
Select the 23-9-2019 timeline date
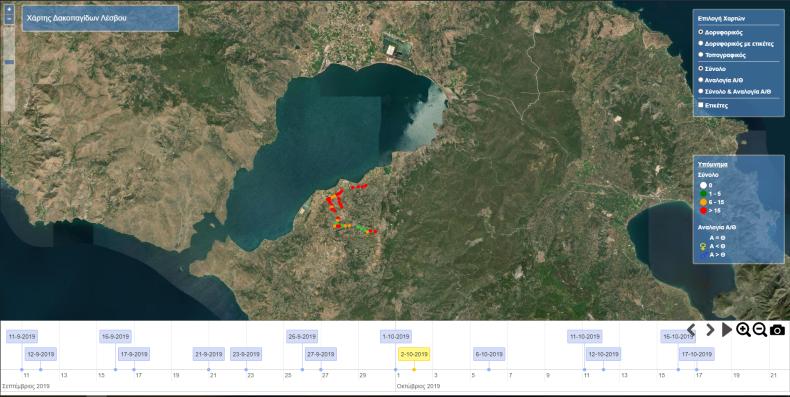[246, 354]
